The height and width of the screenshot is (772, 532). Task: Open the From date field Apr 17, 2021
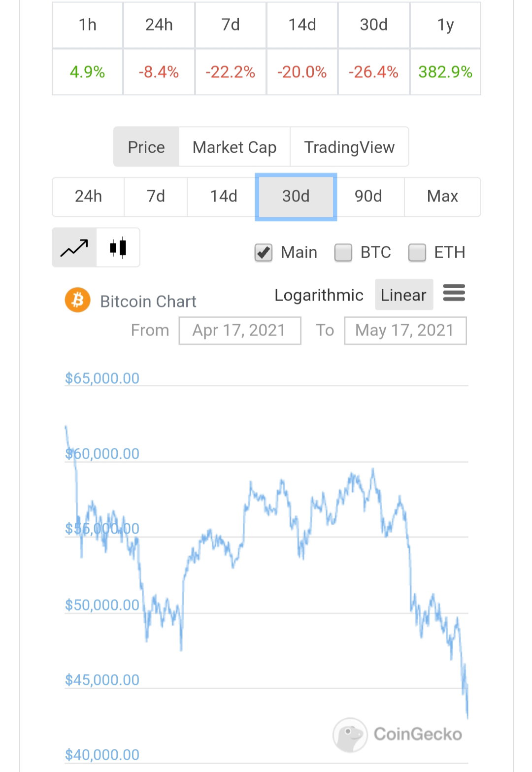coord(240,331)
